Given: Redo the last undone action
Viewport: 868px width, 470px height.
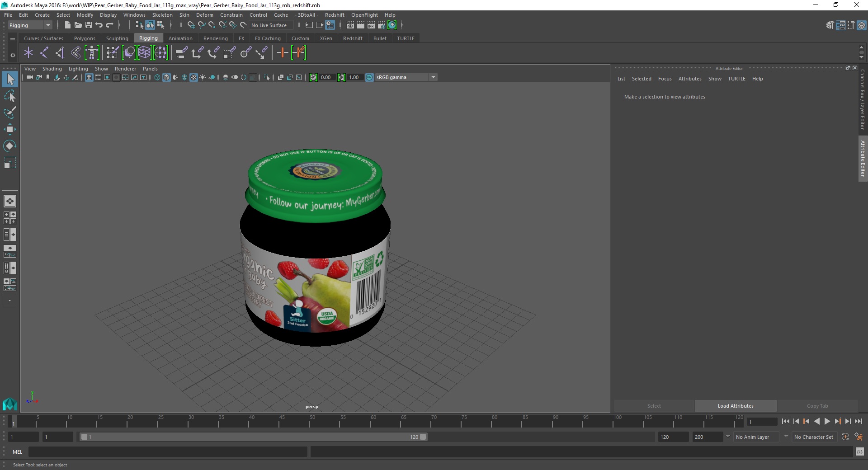Looking at the screenshot, I should pyautogui.click(x=109, y=25).
